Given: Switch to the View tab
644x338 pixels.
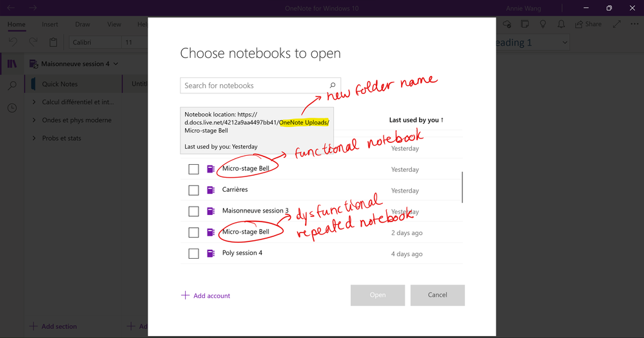Looking at the screenshot, I should click(114, 24).
